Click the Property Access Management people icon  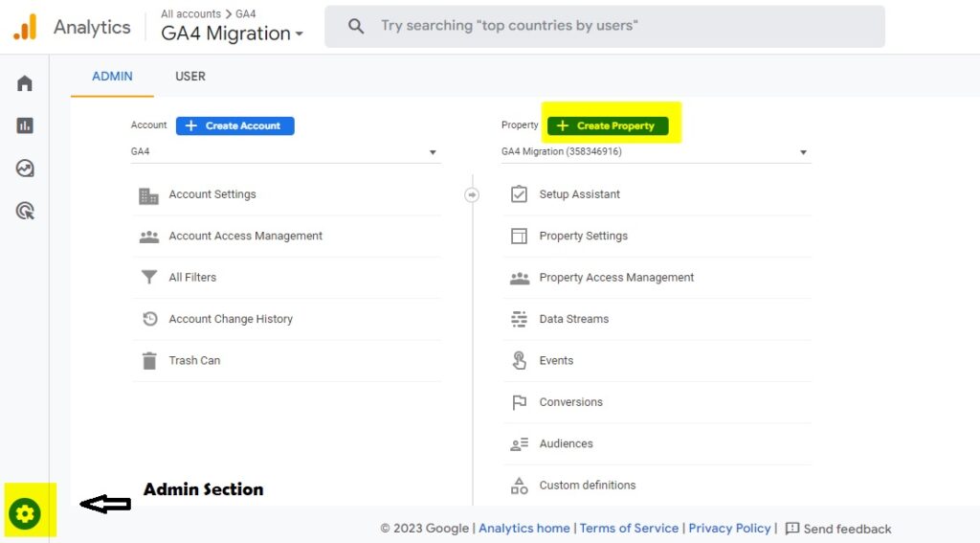click(520, 279)
